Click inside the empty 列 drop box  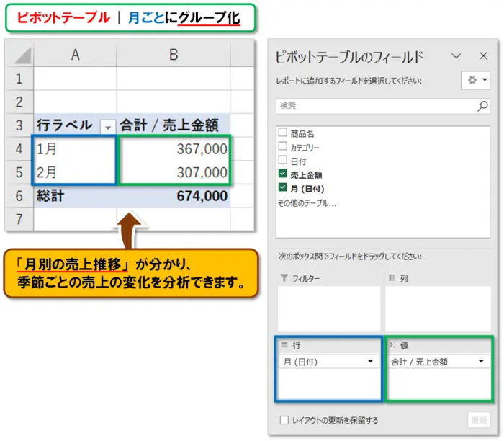point(438,309)
